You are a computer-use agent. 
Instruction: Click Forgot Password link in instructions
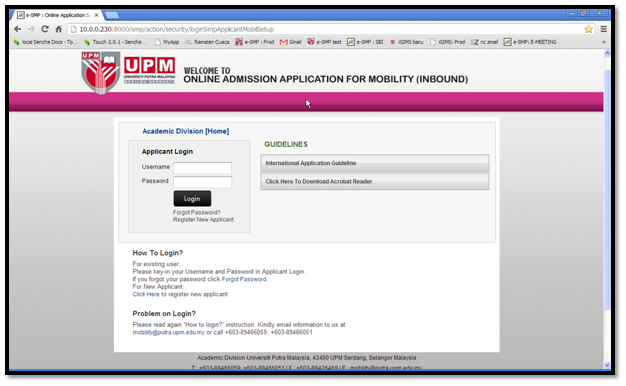tap(244, 279)
